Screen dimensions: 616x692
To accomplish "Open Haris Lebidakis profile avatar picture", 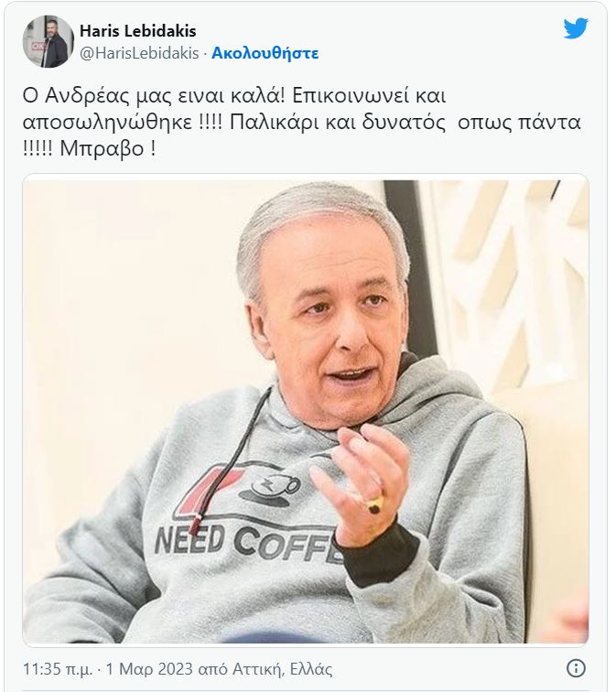I will (x=49, y=41).
